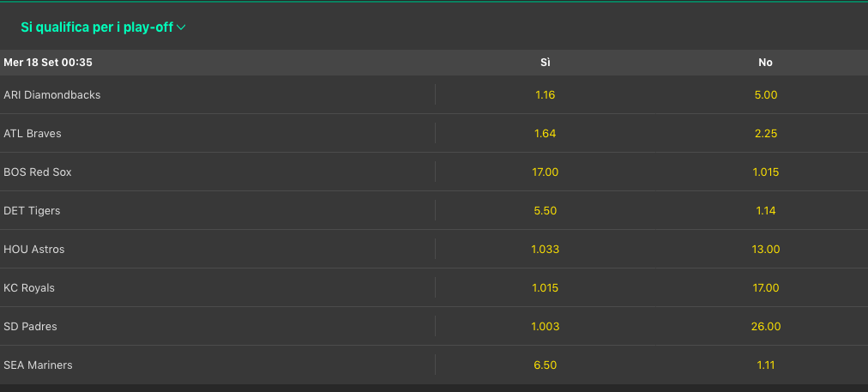Image resolution: width=868 pixels, height=392 pixels.
Task: Bet Sì at 17.00 on BOS Red Sox
Action: click(x=545, y=172)
